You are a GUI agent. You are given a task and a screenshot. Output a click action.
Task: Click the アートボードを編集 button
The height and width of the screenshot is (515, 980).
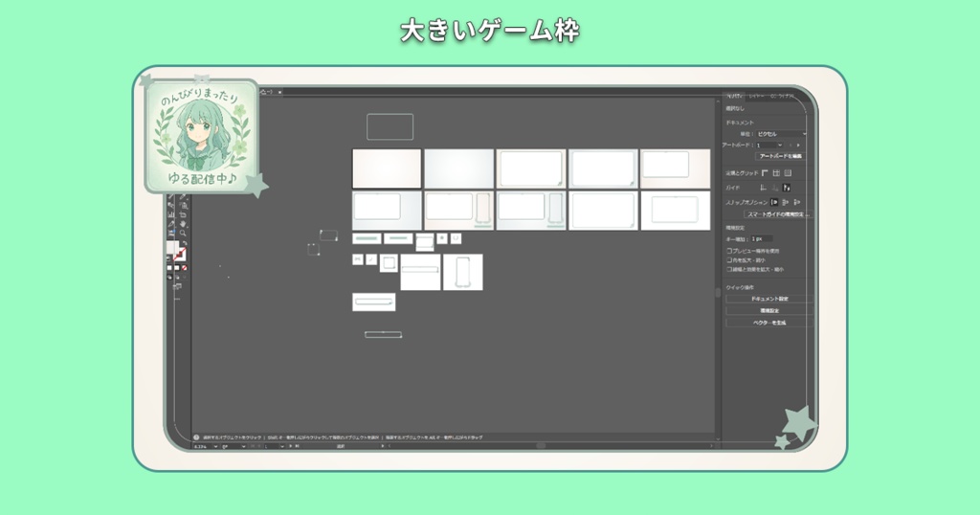(780, 156)
